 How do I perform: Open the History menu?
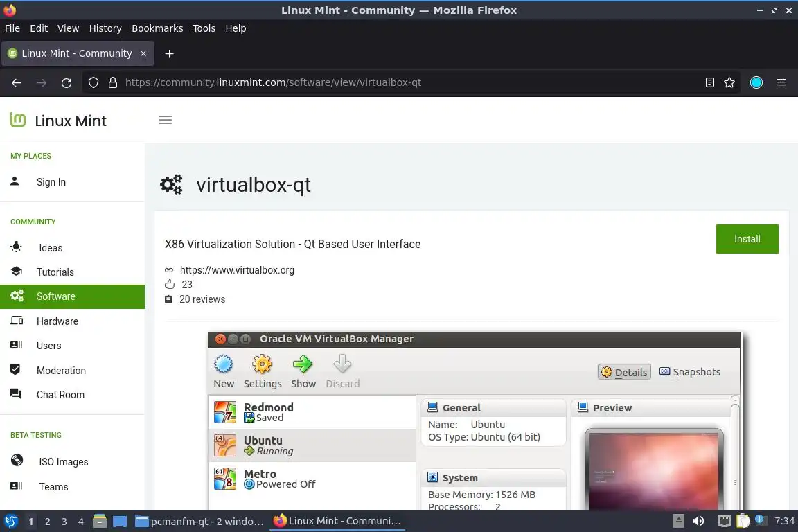point(105,28)
